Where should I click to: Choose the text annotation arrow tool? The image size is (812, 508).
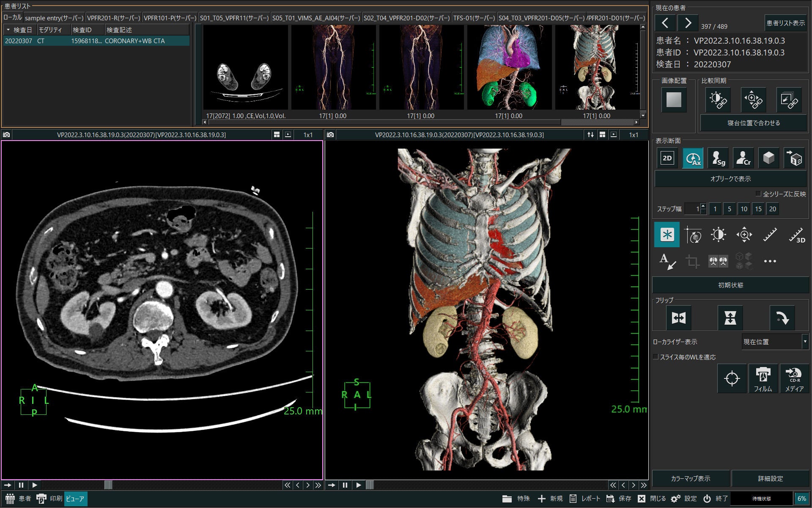[667, 261]
